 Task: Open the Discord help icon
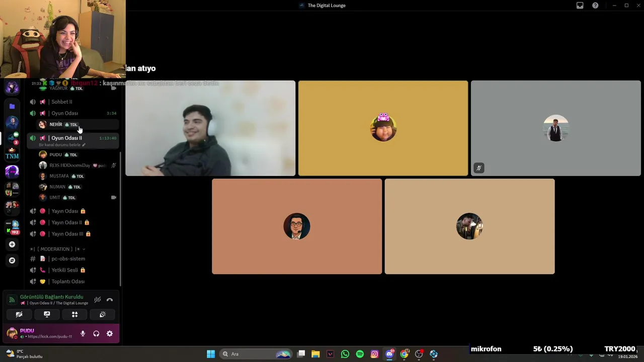[x=595, y=6]
